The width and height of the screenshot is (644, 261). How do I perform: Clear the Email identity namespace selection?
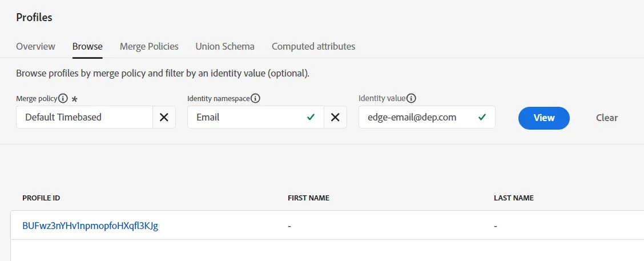[335, 117]
